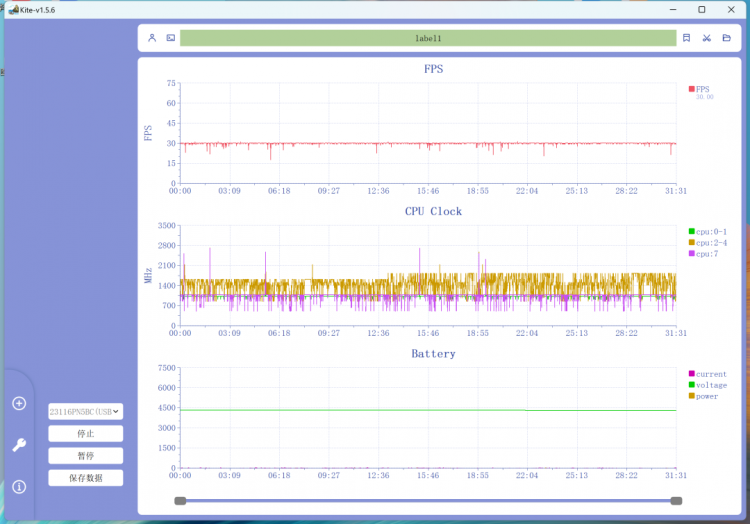Image resolution: width=750 pixels, height=524 pixels.
Task: Click the scissors cut icon
Action: [706, 38]
